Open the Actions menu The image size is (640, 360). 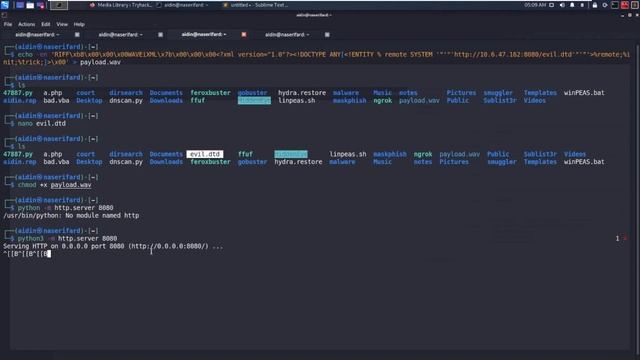click(27, 24)
